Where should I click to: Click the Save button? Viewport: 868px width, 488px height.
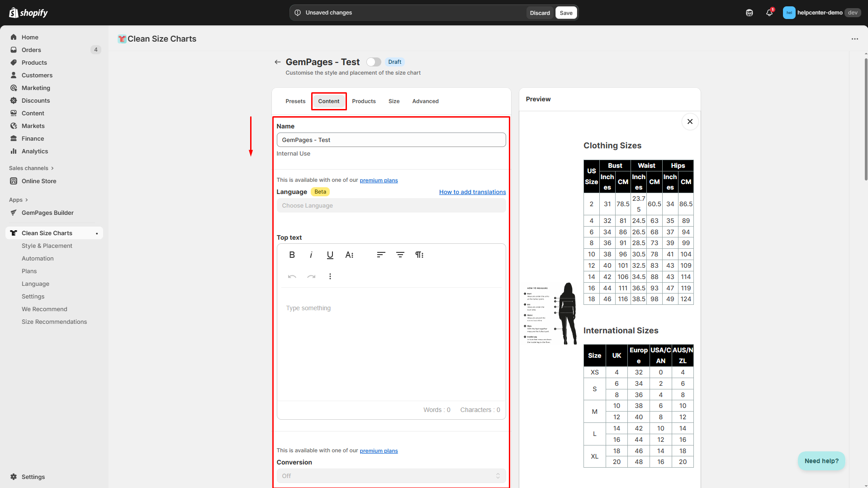(566, 13)
